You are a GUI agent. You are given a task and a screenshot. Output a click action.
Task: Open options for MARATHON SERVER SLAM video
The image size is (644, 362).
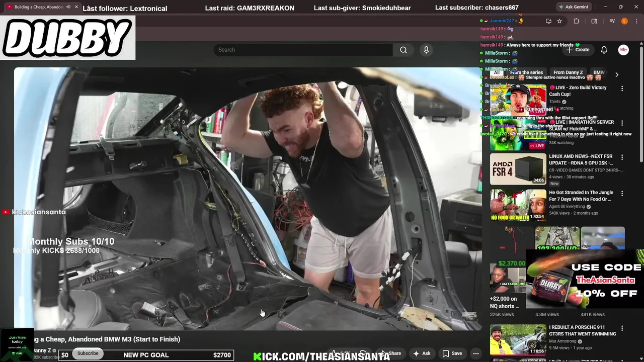tap(622, 123)
